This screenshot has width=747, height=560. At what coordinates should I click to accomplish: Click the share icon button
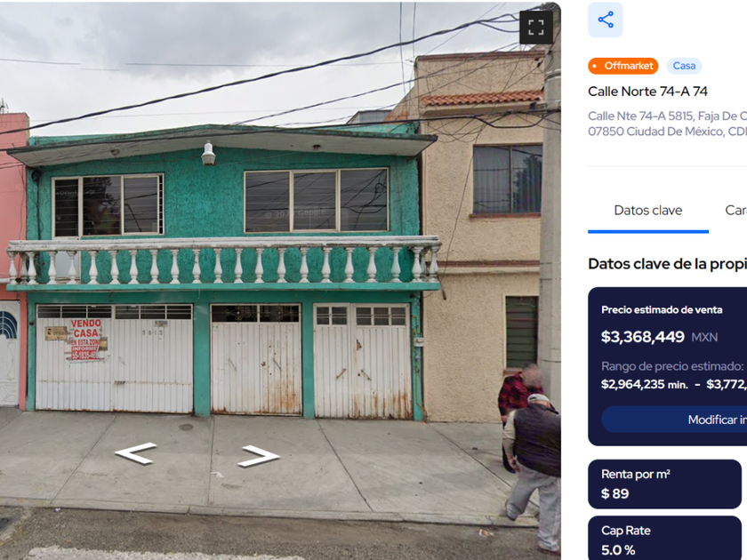click(x=605, y=20)
